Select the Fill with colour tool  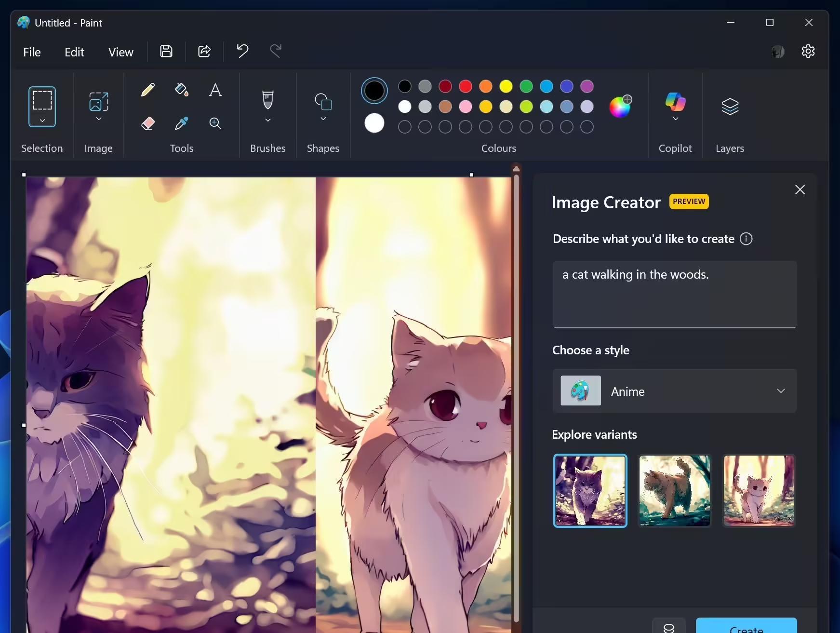181,90
